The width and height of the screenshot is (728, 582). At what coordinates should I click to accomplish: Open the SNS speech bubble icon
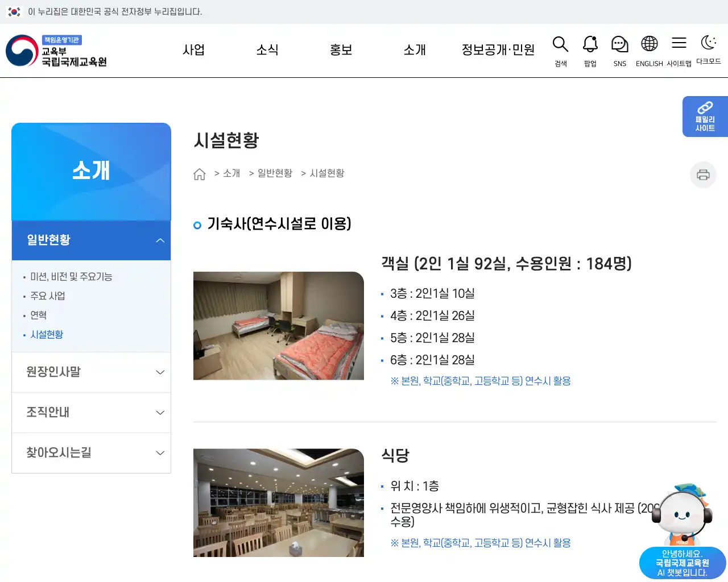click(620, 51)
